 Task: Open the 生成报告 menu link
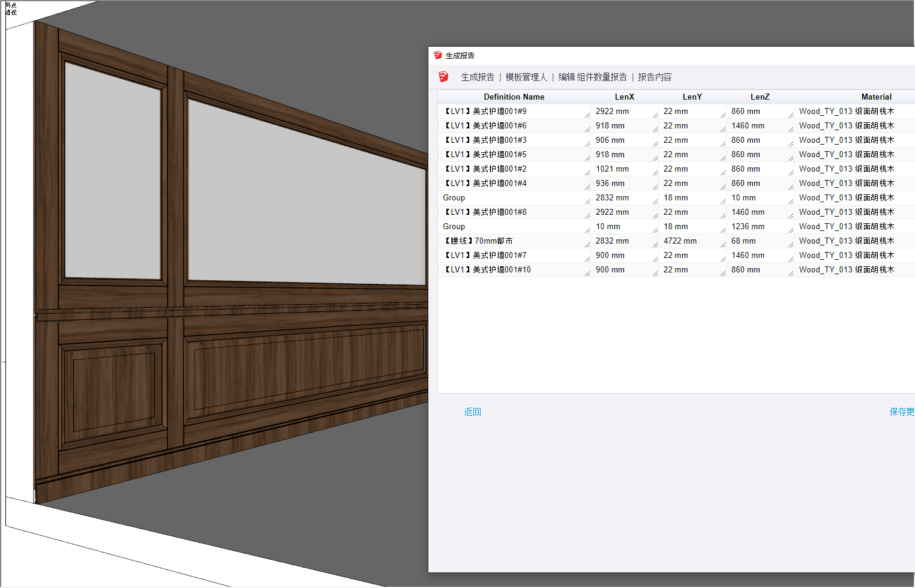tap(477, 77)
